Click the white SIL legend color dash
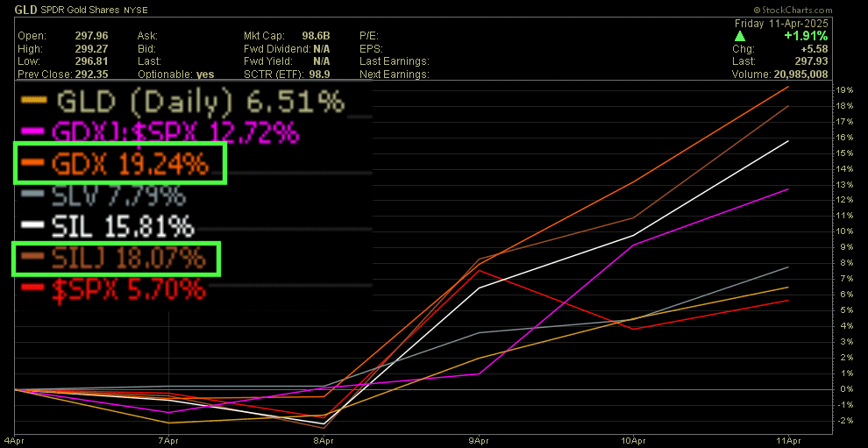The image size is (868, 448). pos(32,225)
